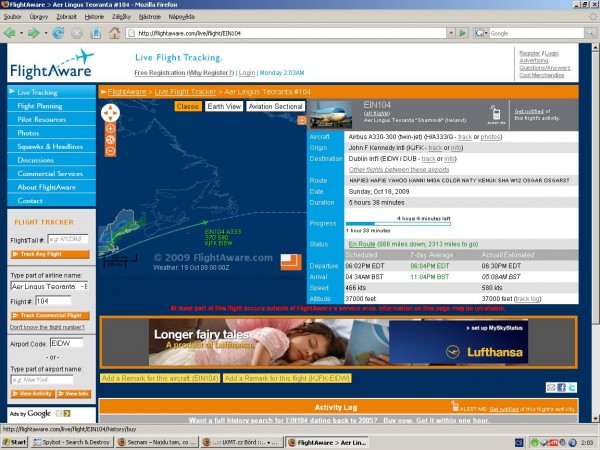Click Firefox reload page button
Image resolution: width=600 pixels, height=450 pixels.
(58, 33)
